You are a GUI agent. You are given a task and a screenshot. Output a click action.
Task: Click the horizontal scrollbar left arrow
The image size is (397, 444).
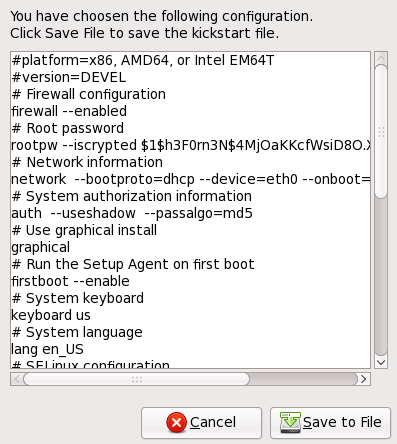pyautogui.click(x=17, y=379)
